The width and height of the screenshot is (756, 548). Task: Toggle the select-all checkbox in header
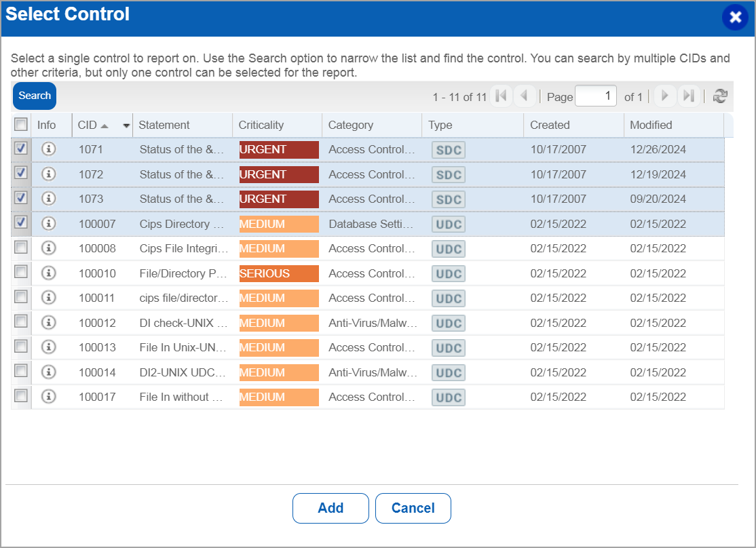(x=20, y=125)
